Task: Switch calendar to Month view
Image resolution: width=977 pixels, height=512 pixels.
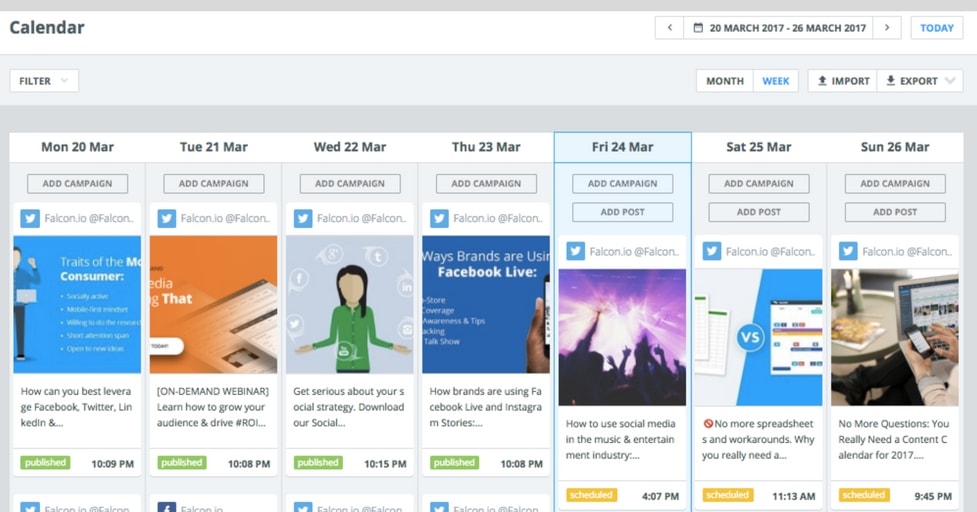Action: click(x=724, y=81)
